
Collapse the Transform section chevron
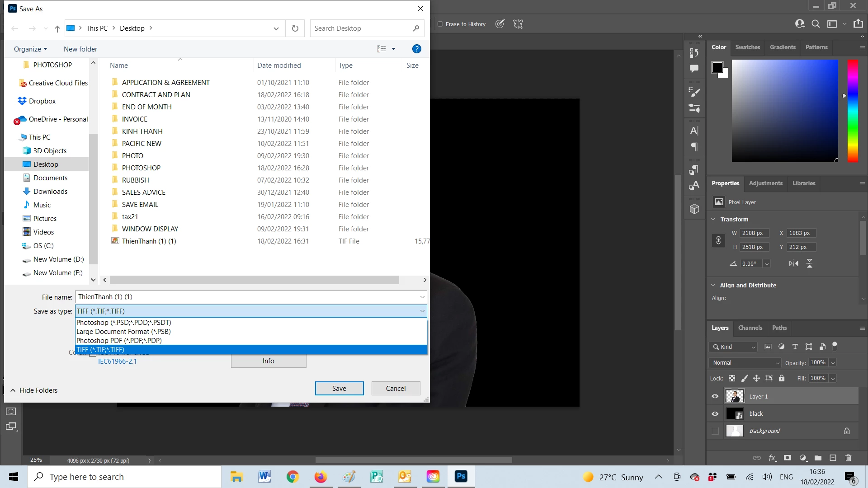tap(713, 219)
